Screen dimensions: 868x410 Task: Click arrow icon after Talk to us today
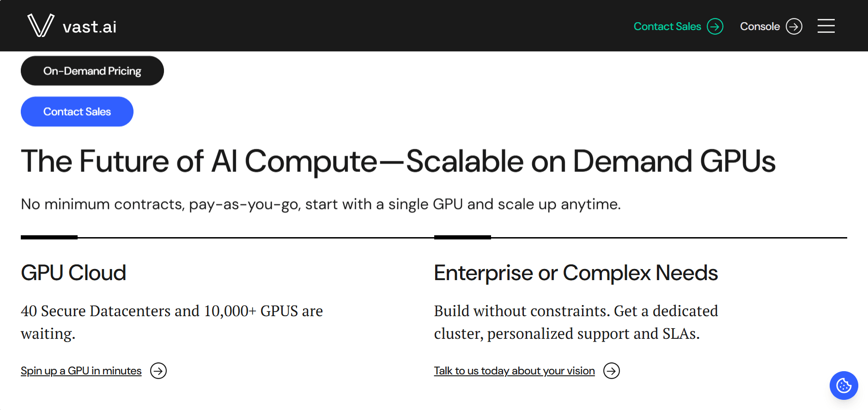[x=612, y=371]
